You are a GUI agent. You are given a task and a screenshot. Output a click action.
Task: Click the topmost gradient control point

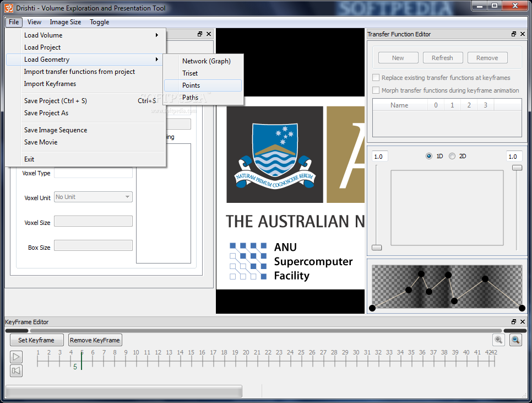pos(421,273)
